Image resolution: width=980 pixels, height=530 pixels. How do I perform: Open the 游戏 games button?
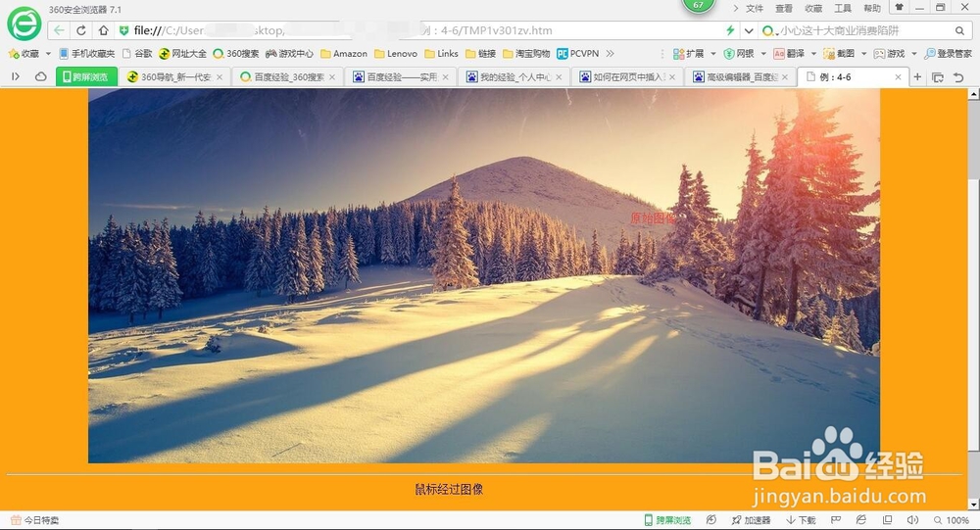[890, 54]
